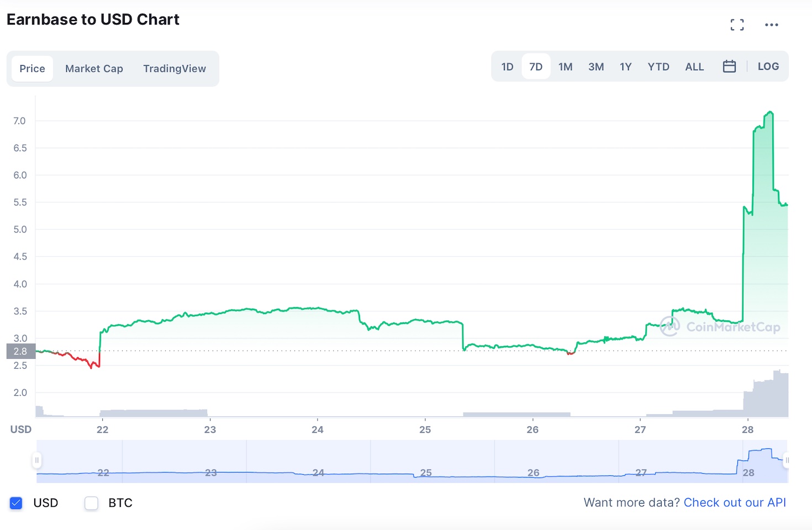Select the 7D time range

coord(536,67)
